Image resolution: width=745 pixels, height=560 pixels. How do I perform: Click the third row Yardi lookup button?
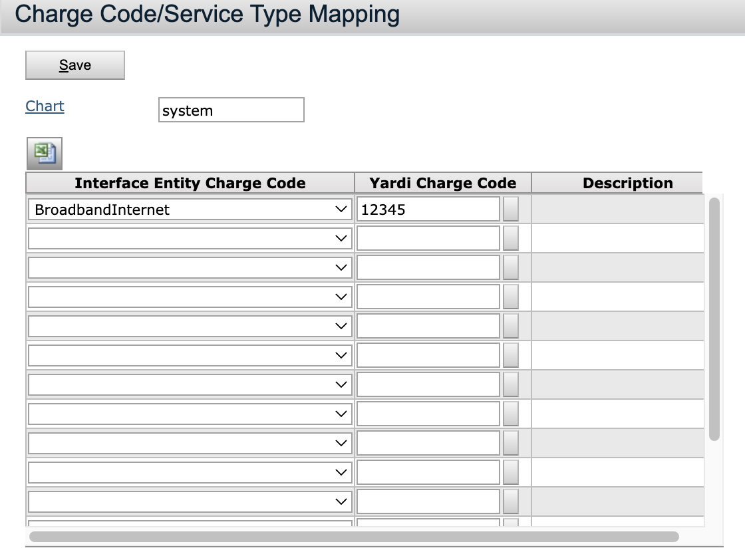[x=510, y=267]
